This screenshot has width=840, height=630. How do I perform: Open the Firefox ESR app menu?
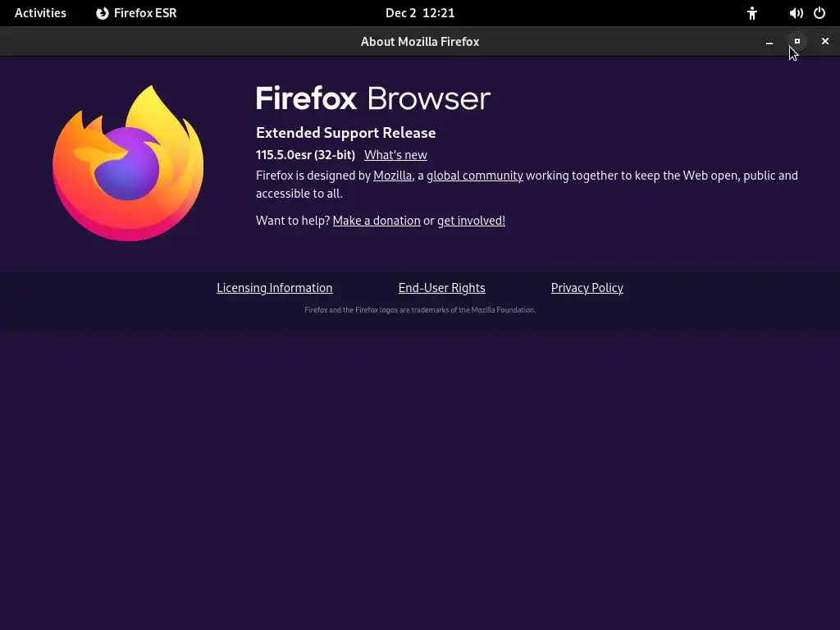pos(136,13)
